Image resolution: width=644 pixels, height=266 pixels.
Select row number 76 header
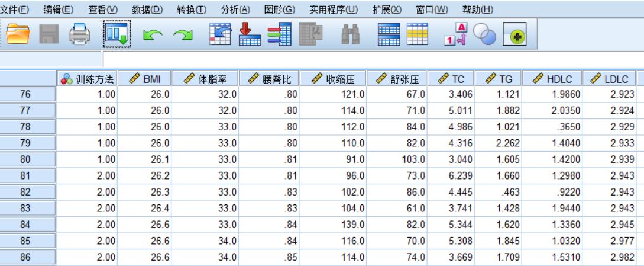point(28,94)
